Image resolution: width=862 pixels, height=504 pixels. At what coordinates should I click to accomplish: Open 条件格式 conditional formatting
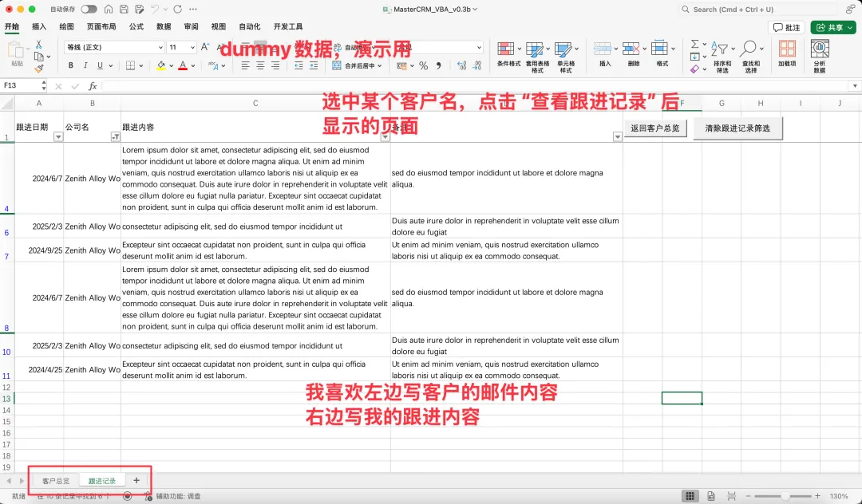(x=508, y=54)
